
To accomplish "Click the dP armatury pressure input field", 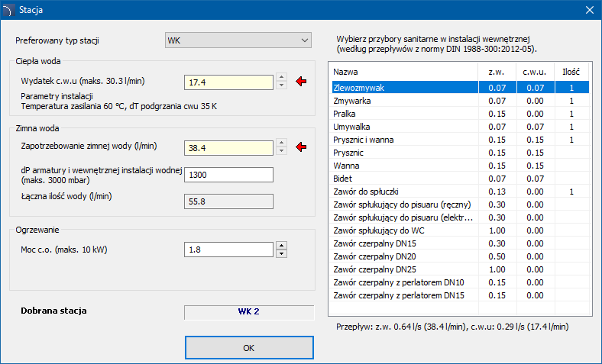I will click(228, 175).
